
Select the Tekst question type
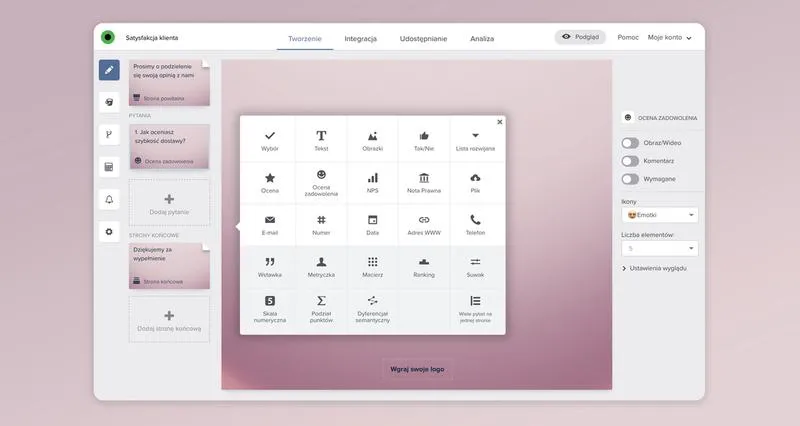coord(321,141)
